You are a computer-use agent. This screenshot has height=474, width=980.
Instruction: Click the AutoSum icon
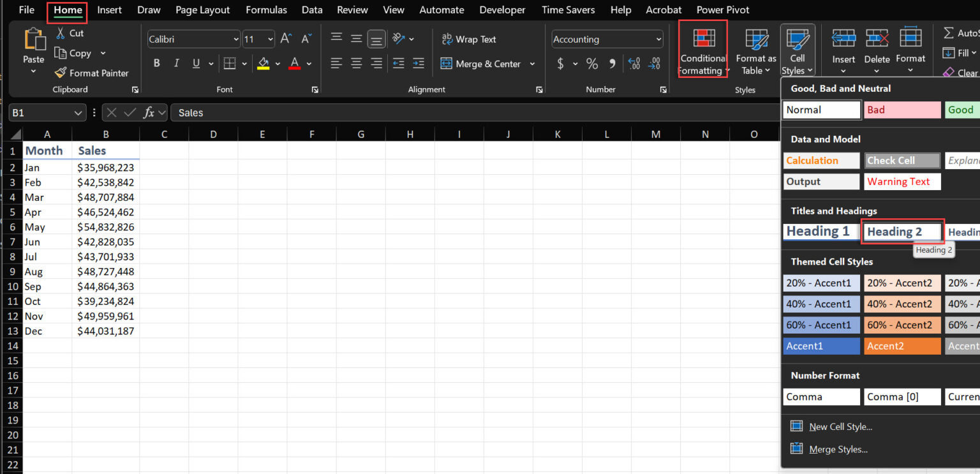pyautogui.click(x=950, y=33)
